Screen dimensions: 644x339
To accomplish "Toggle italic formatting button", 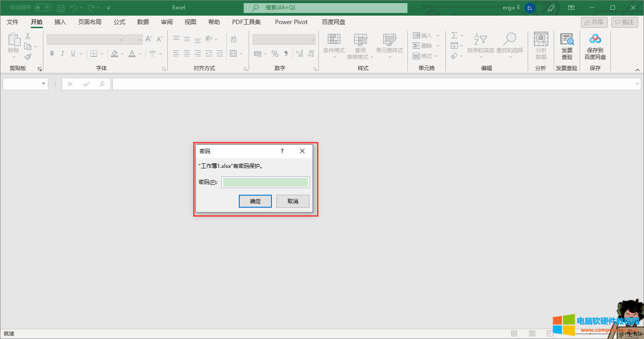I will click(x=62, y=54).
